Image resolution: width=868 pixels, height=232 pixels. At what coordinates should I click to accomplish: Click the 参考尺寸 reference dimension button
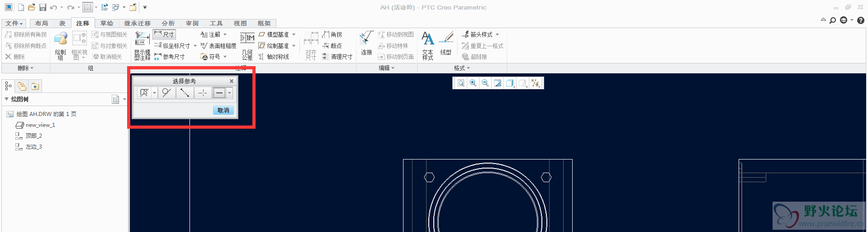coord(170,57)
